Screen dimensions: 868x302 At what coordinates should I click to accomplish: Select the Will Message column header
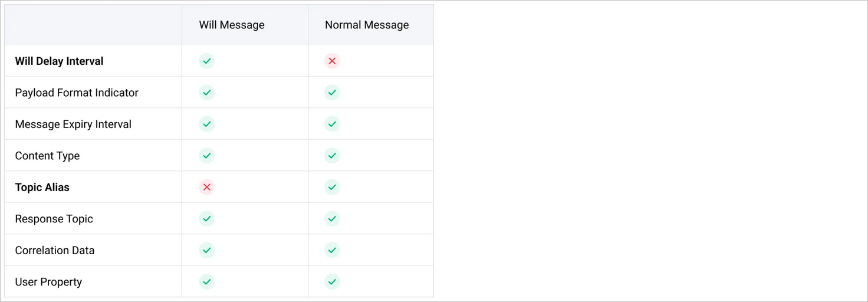pyautogui.click(x=232, y=25)
